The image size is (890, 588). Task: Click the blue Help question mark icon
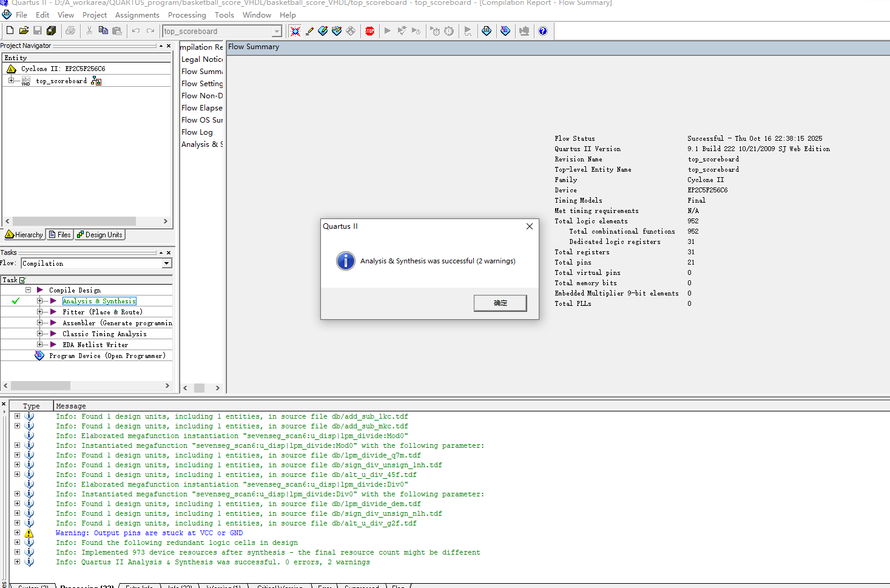tap(543, 31)
